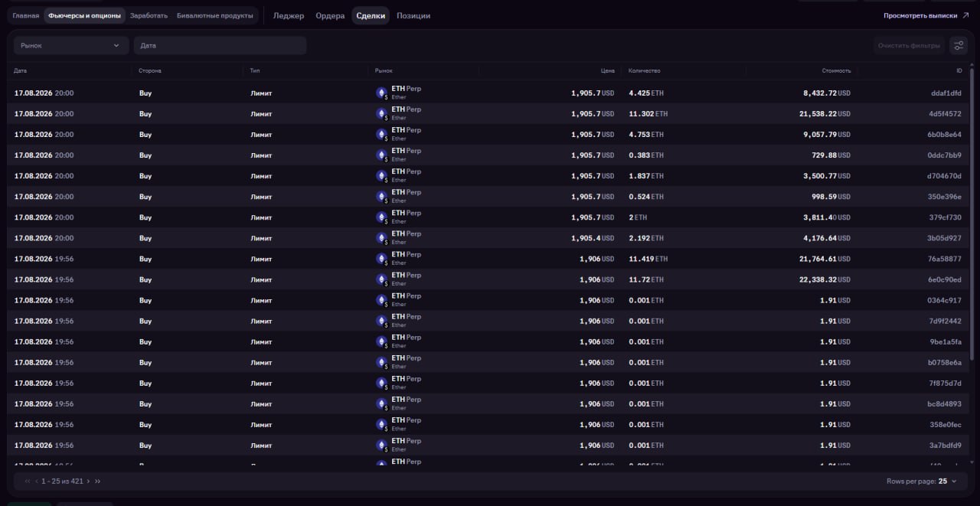Click the value 4,176.64 USD
Viewport: 980px width, 506px height.
click(827, 238)
